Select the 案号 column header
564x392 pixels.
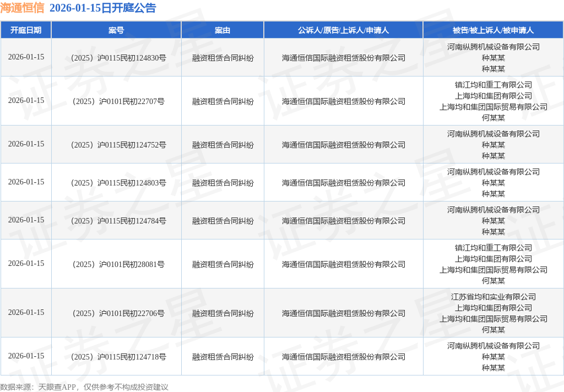[116, 30]
